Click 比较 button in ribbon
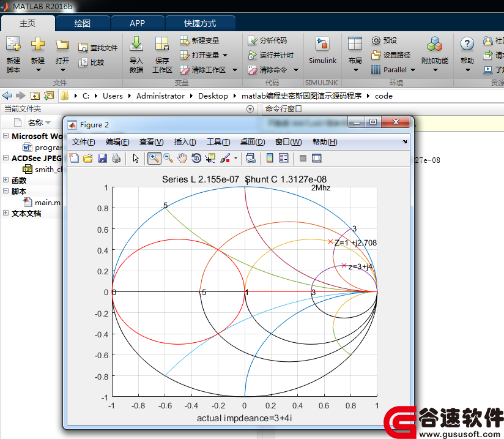This screenshot has width=504, height=439. pyautogui.click(x=91, y=62)
